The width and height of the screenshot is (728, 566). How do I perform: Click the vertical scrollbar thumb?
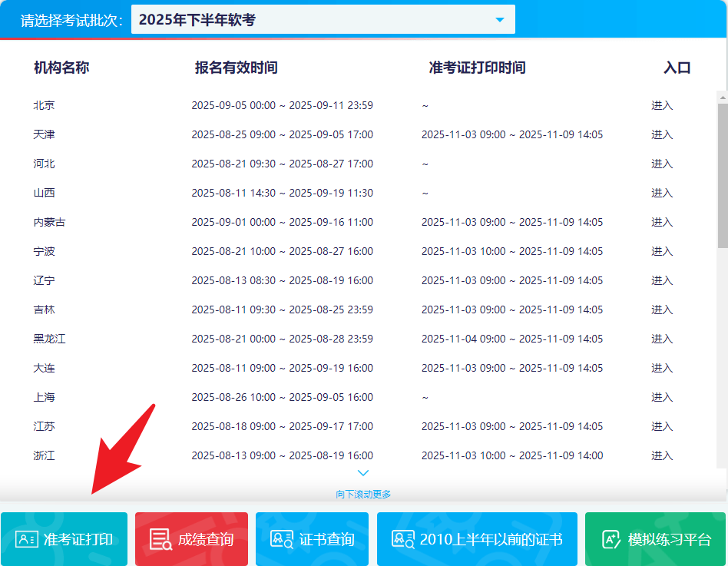point(722,175)
